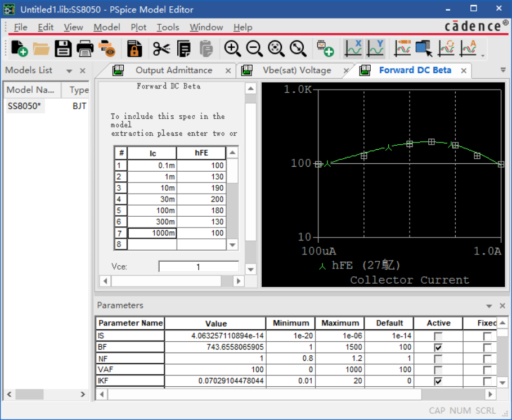Open the Model menu
The image size is (512, 420).
pos(107,27)
